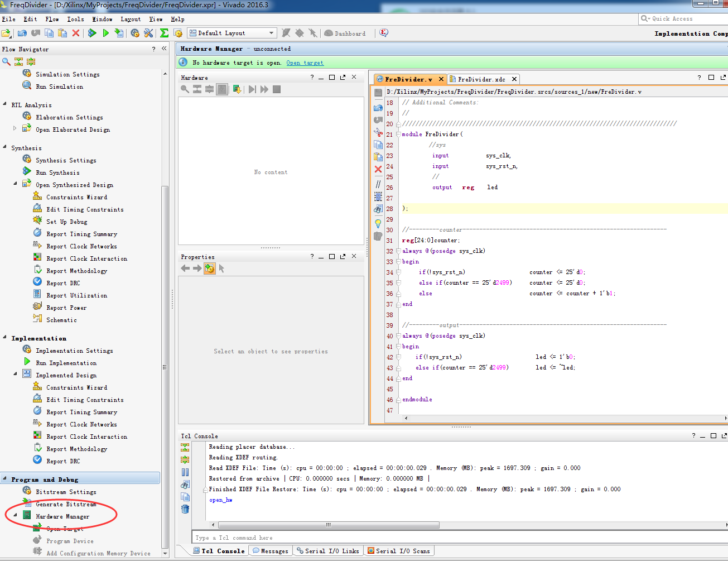Expand the Open Elaborated Design node
This screenshot has width=728, height=561.
(15, 129)
